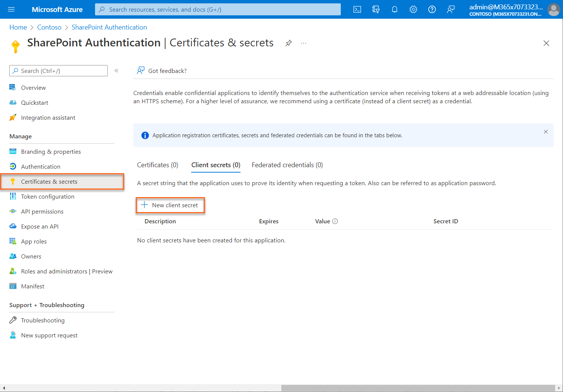This screenshot has width=563, height=392.
Task: Open the Federated credentials tab
Action: pyautogui.click(x=287, y=165)
